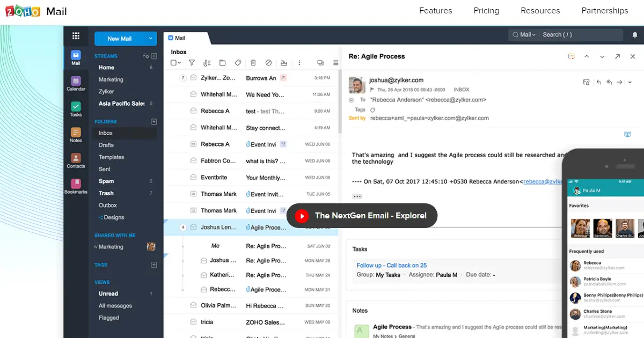Click the filter funnel icon in Inbox toolbar
The width and height of the screenshot is (644, 338).
click(192, 63)
